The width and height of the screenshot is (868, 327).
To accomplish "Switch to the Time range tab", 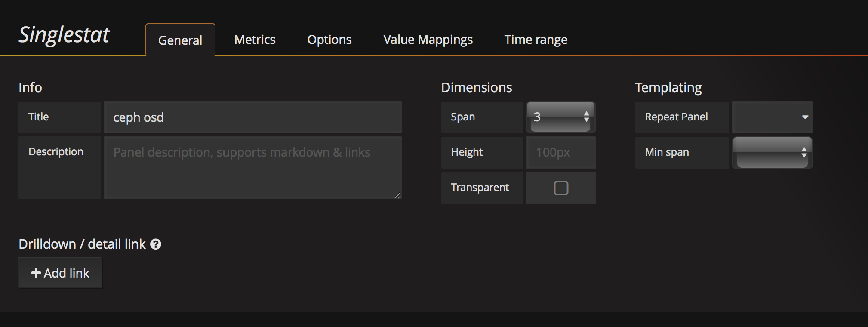I will point(536,40).
